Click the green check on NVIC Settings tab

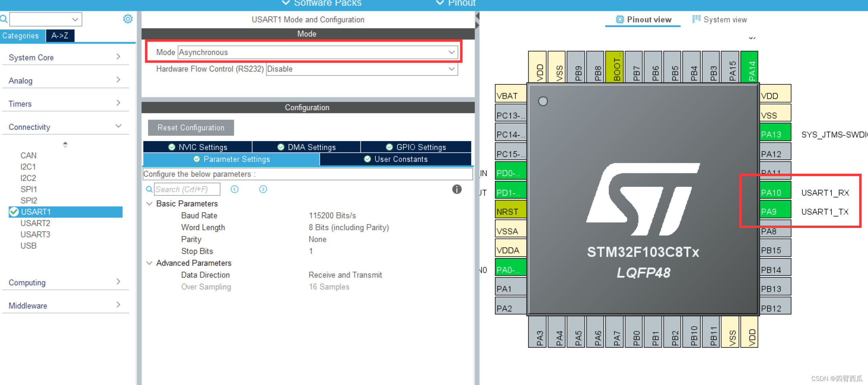click(x=172, y=147)
